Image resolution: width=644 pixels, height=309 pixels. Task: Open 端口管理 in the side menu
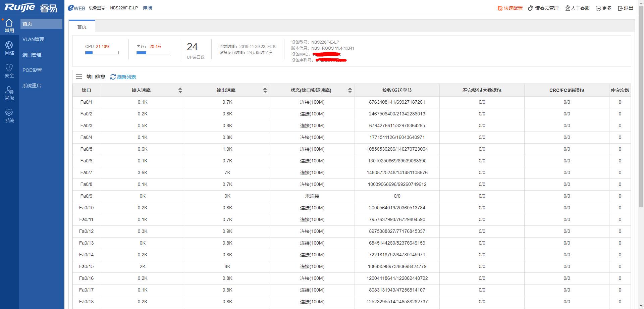tap(32, 55)
